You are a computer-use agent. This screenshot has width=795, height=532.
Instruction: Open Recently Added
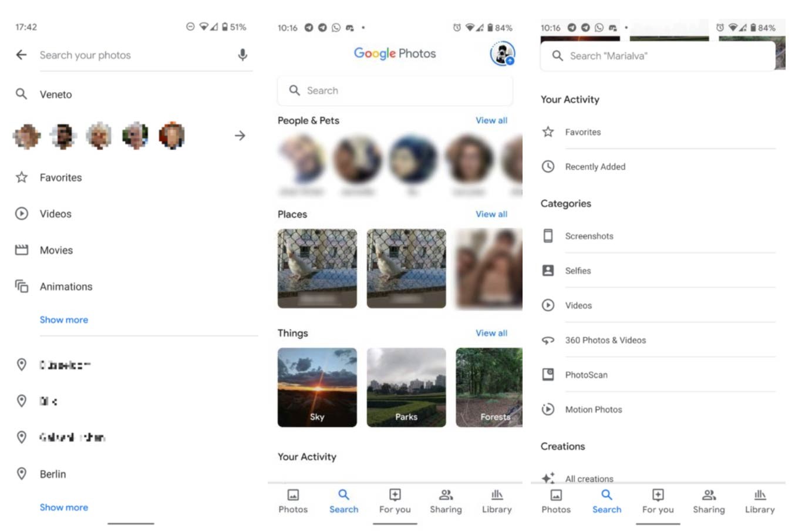point(658,167)
